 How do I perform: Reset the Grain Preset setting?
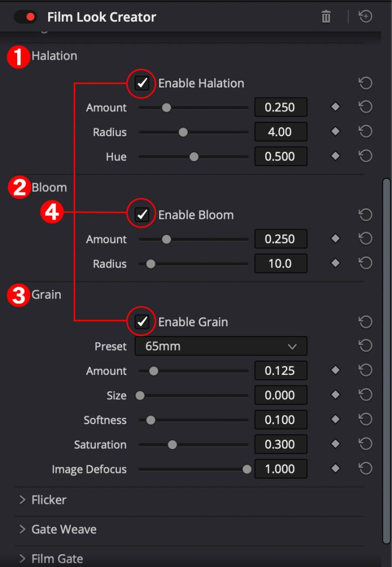pos(365,346)
